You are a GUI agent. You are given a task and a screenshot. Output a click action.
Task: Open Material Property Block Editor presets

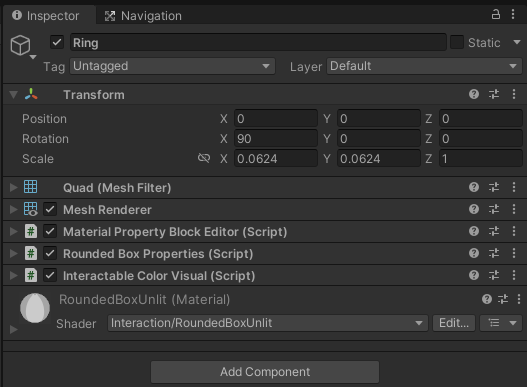tap(494, 231)
